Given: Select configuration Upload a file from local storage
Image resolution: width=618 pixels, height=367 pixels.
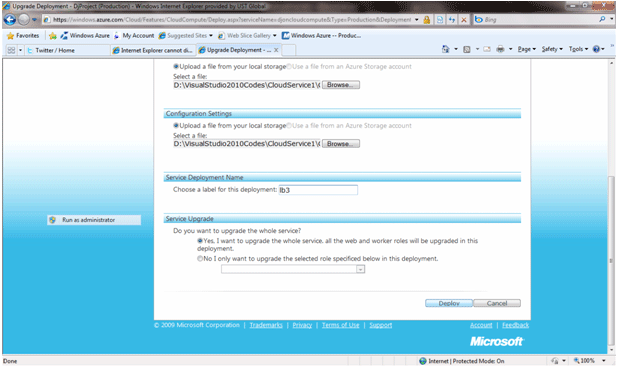Looking at the screenshot, I should (x=176, y=125).
